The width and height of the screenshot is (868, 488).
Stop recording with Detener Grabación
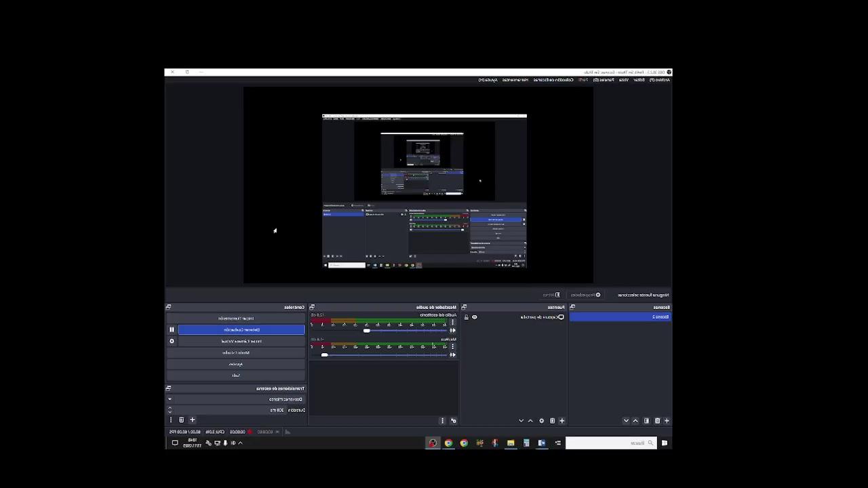(x=241, y=329)
